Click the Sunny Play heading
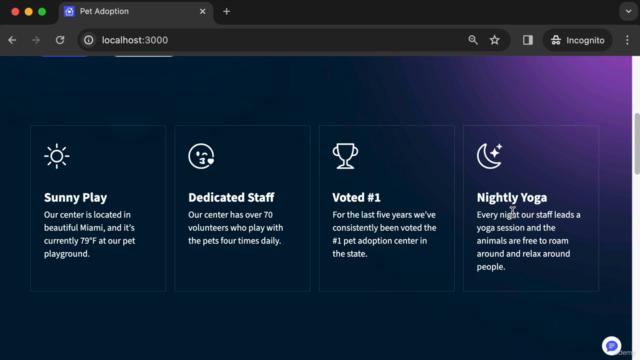This screenshot has height=360, width=640. pos(76,198)
